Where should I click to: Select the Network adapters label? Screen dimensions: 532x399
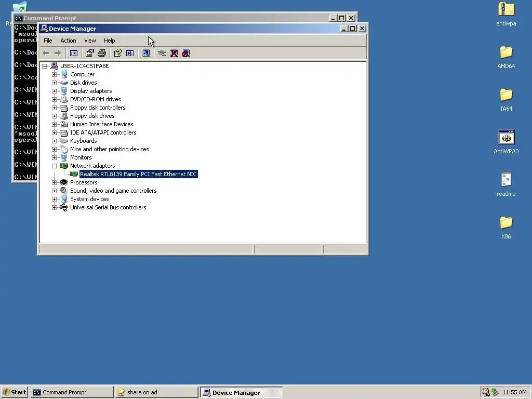[x=92, y=166]
